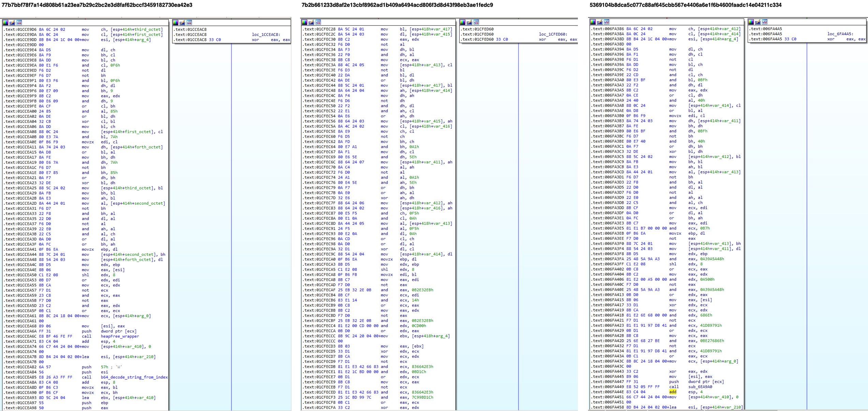Click the sub_6EA9A0 call target

coord(700,387)
